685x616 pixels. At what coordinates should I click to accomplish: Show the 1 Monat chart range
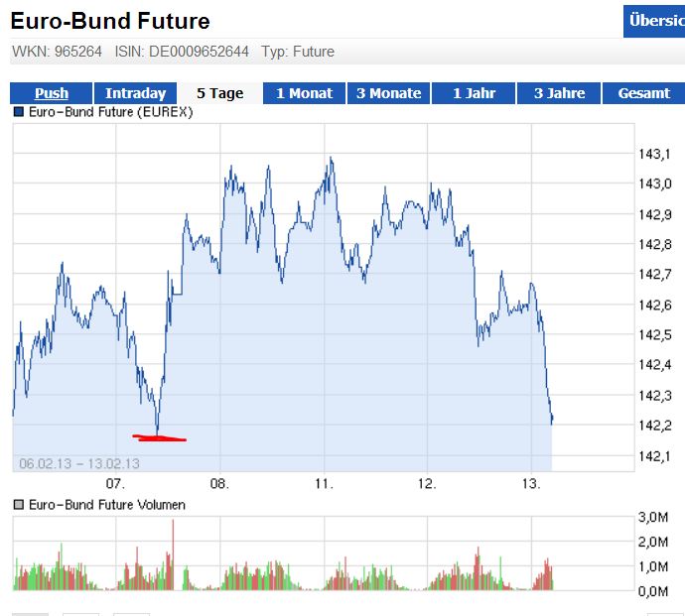[x=304, y=93]
